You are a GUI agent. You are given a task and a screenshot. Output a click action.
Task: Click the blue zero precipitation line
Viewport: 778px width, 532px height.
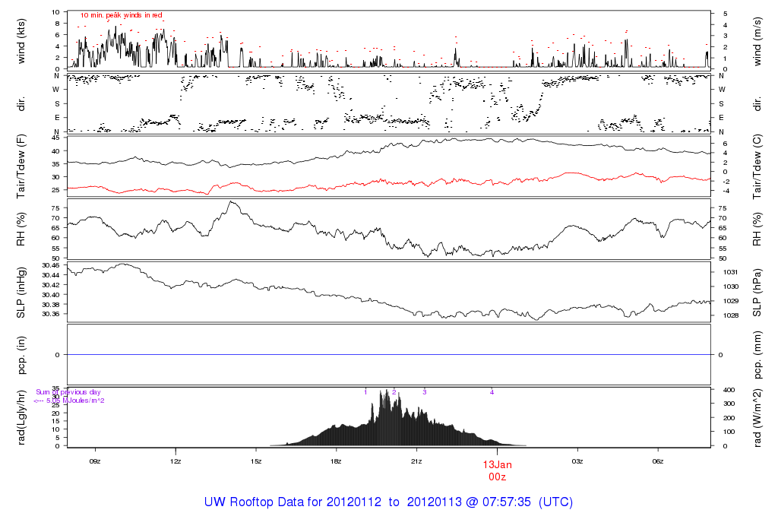[389, 355]
